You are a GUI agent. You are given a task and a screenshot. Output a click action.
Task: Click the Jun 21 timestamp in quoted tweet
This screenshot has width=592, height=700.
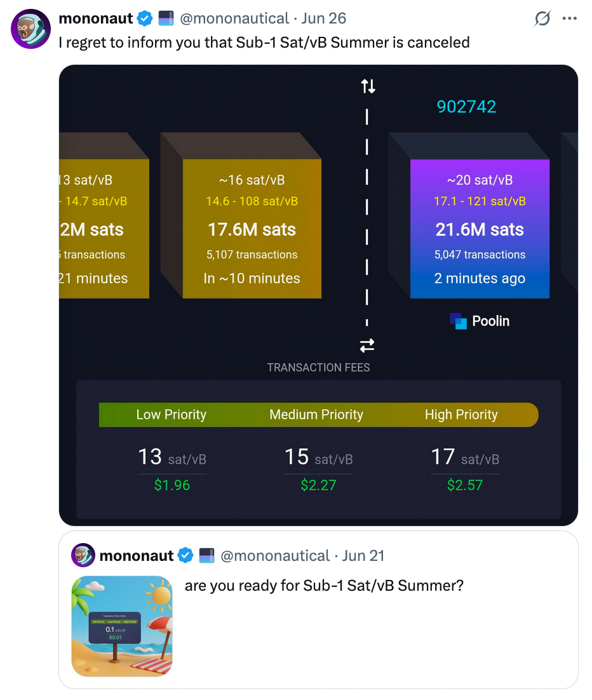(363, 555)
